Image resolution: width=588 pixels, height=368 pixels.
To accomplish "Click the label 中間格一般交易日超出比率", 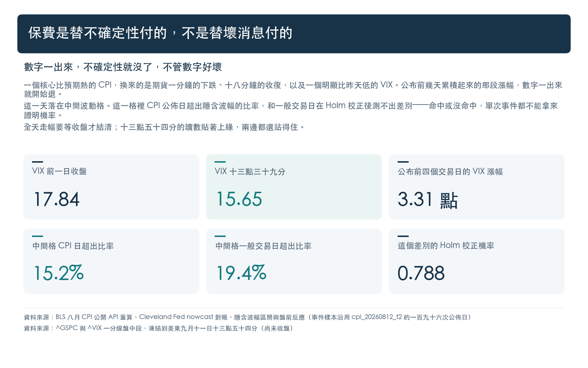I will point(263,246).
